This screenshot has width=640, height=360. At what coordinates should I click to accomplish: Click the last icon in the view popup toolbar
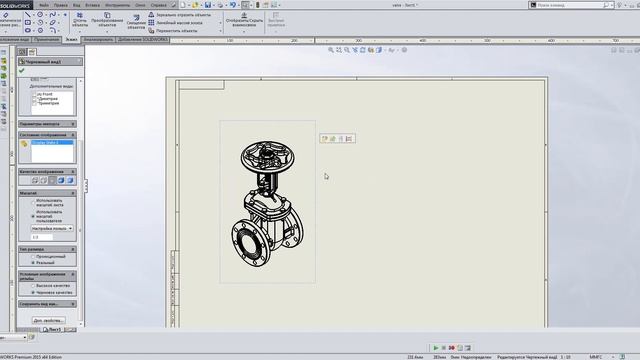(349, 139)
